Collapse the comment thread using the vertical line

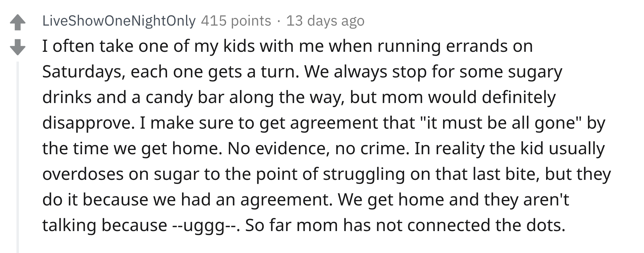pos(18,157)
